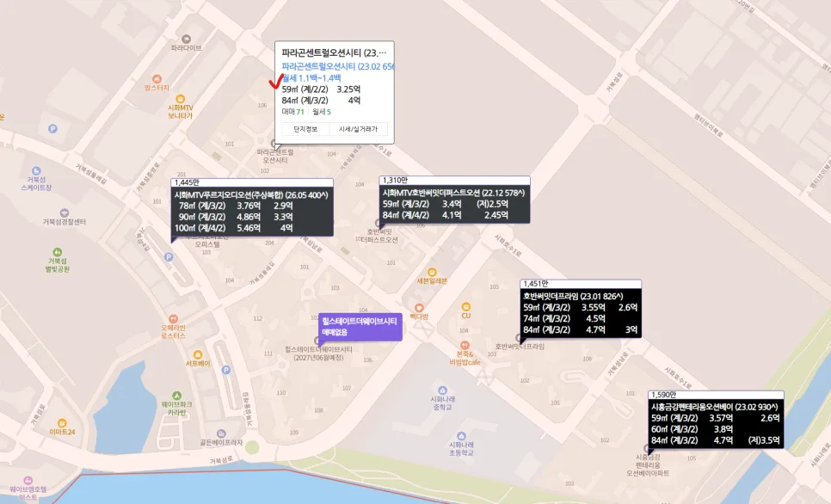This screenshot has width=831, height=504.
Task: Click the 시화MTV 보니타가 marker icon
Action: tap(180, 99)
